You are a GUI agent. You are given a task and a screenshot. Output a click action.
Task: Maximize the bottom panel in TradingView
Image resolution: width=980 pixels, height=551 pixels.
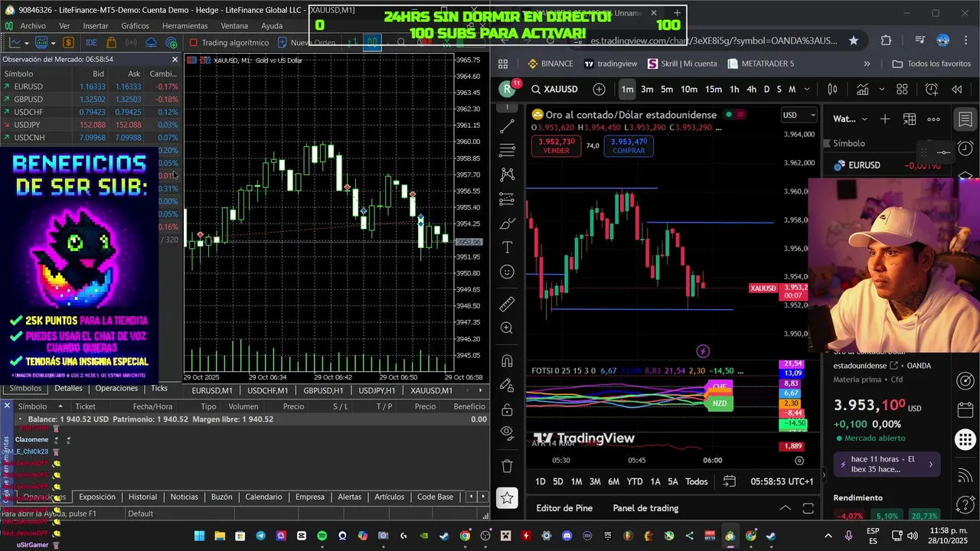808,508
